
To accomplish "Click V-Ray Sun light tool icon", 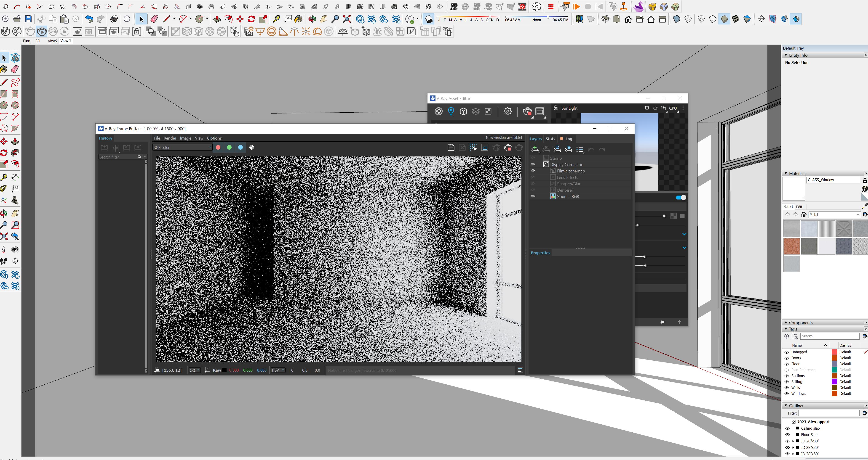I will [x=306, y=32].
